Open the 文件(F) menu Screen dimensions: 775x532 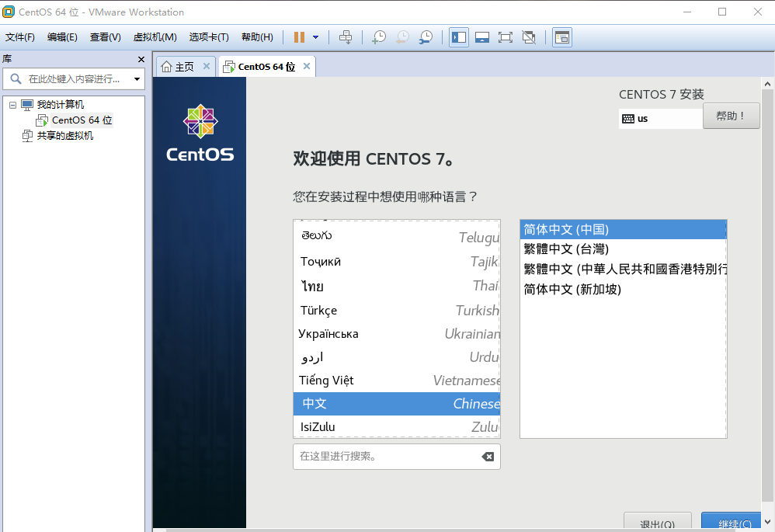(x=19, y=37)
